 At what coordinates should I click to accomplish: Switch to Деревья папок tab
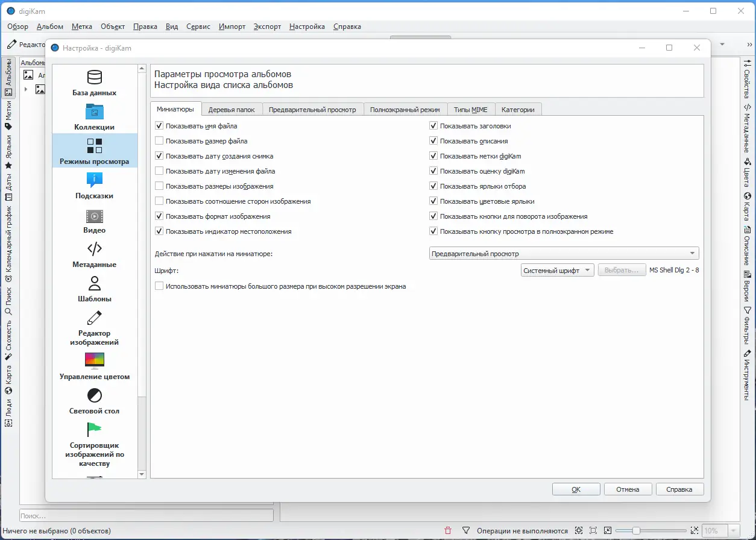coord(232,110)
